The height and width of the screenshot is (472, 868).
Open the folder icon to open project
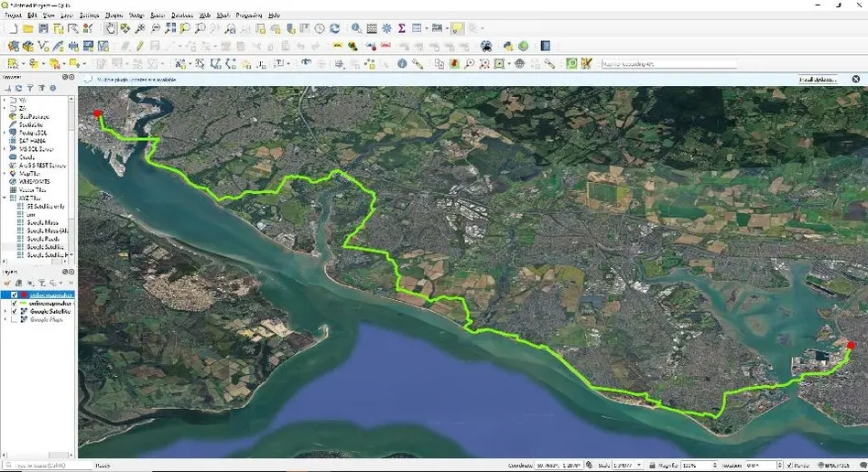pos(28,29)
